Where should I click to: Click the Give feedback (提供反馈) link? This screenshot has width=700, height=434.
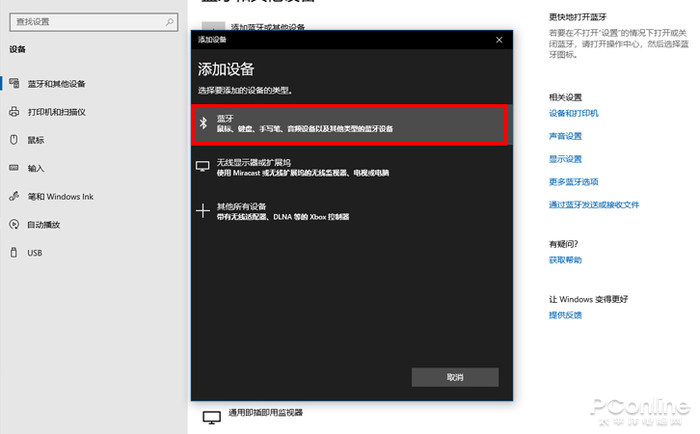[565, 315]
